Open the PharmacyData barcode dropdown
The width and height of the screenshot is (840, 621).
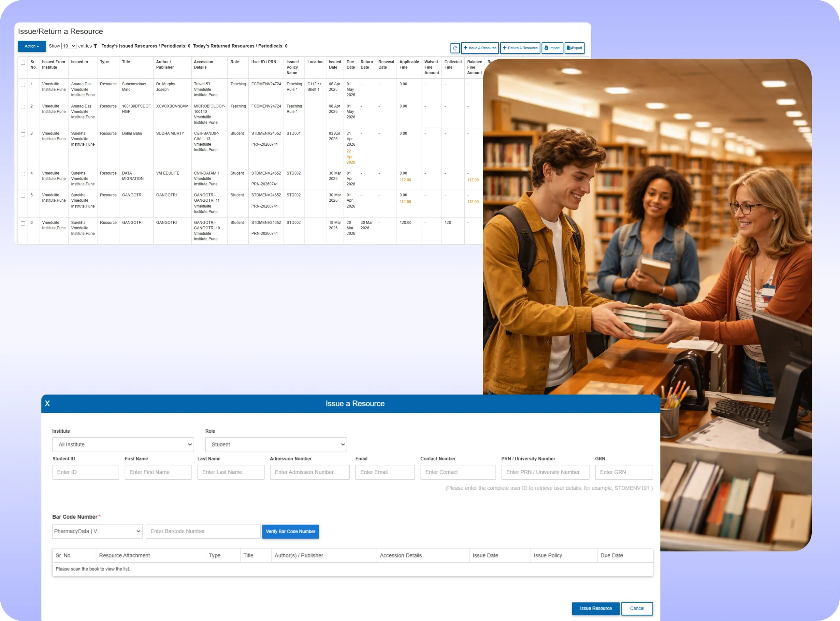(97, 531)
